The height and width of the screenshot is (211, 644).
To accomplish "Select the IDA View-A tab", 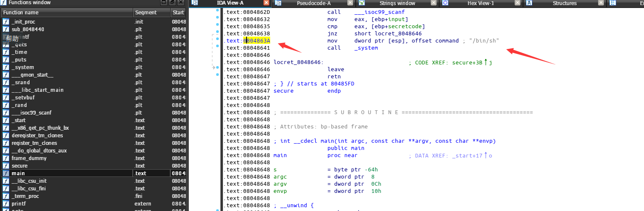I will pos(230,3).
